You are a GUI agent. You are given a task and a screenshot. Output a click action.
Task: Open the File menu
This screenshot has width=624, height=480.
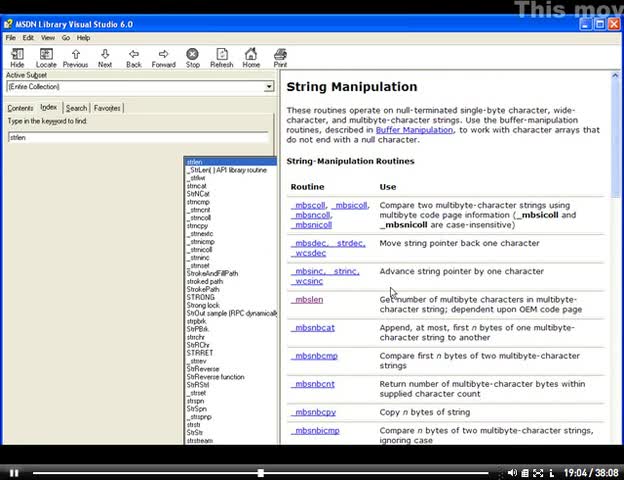[x=11, y=38]
